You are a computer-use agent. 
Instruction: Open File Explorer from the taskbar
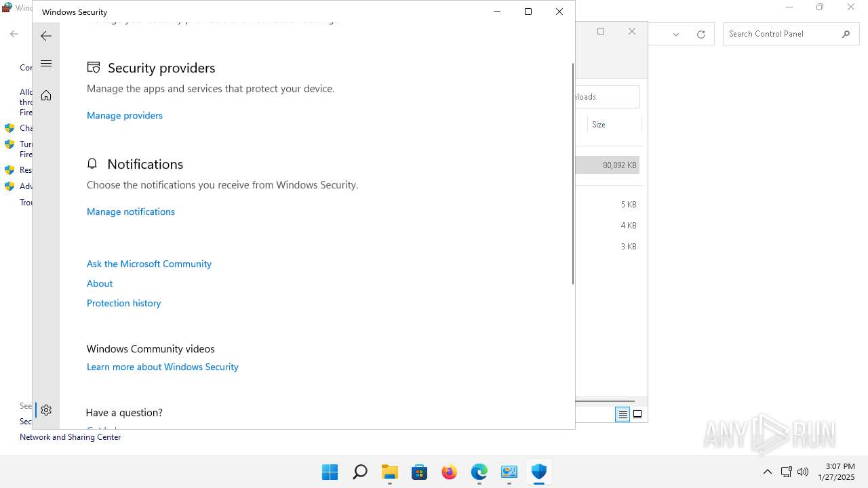point(390,472)
